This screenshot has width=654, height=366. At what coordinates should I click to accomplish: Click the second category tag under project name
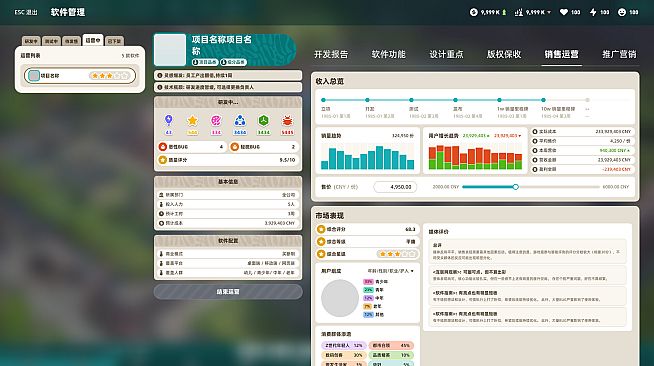(x=233, y=62)
